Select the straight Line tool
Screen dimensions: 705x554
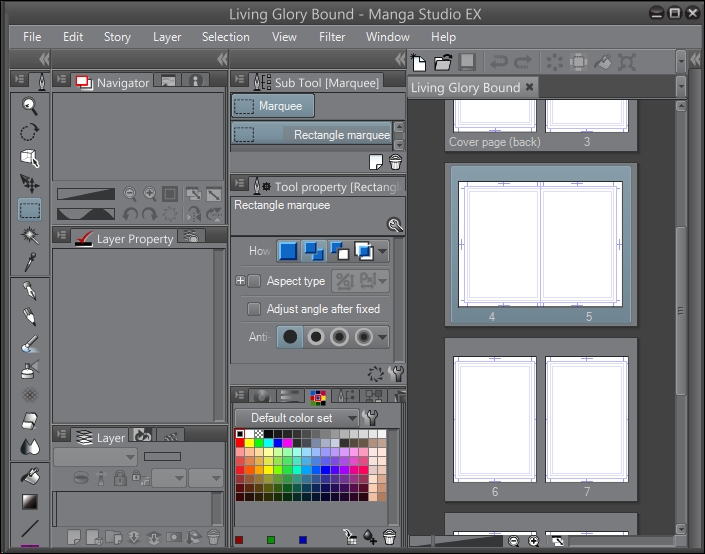(x=30, y=528)
